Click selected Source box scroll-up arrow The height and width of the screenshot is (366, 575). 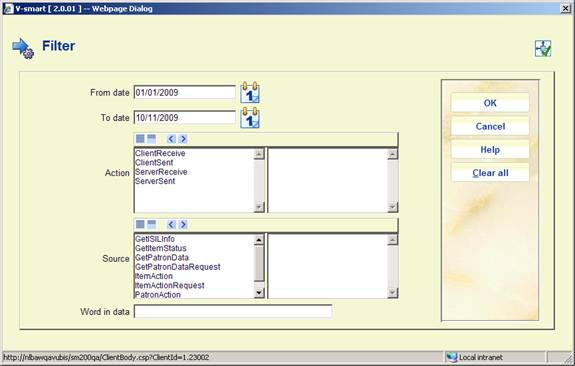392,240
